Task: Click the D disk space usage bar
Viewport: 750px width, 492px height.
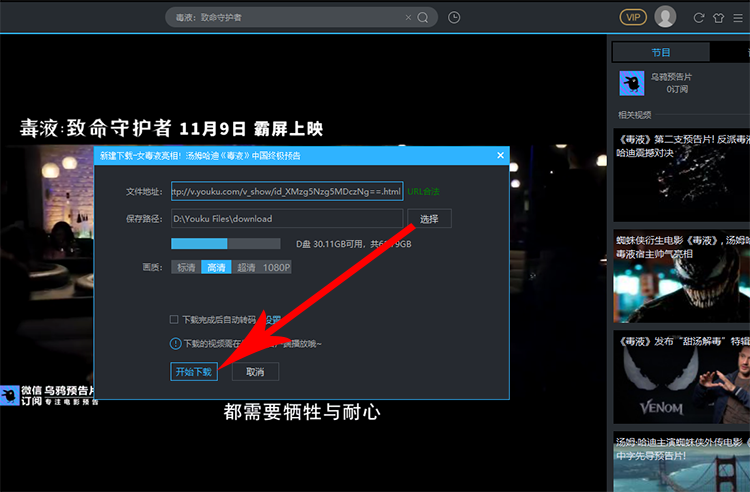Action: coord(226,244)
